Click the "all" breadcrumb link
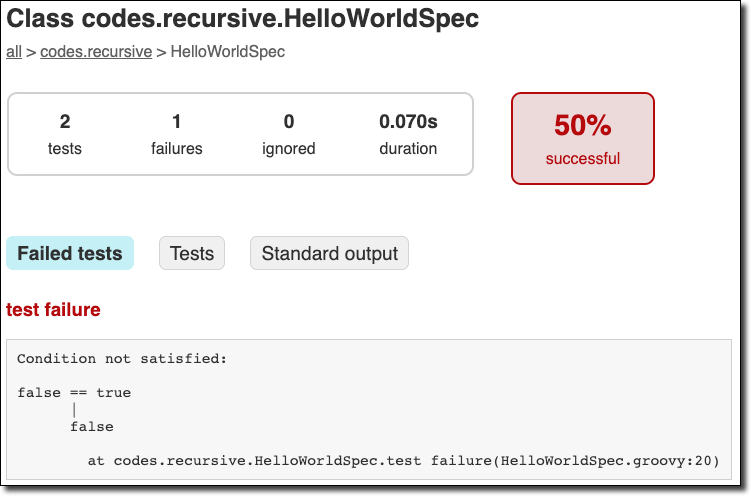Viewport: 751px width, 496px height. (x=14, y=51)
